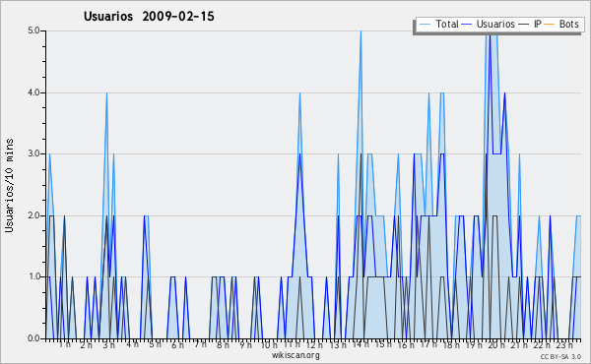
Task: Click the "12 h" x-axis label
Action: (314, 345)
